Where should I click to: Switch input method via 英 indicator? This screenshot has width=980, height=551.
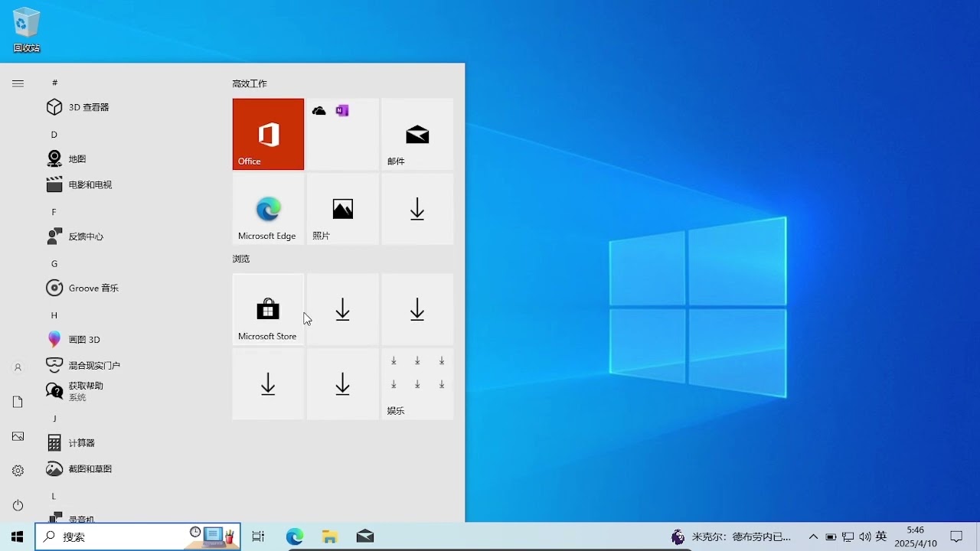tap(881, 536)
